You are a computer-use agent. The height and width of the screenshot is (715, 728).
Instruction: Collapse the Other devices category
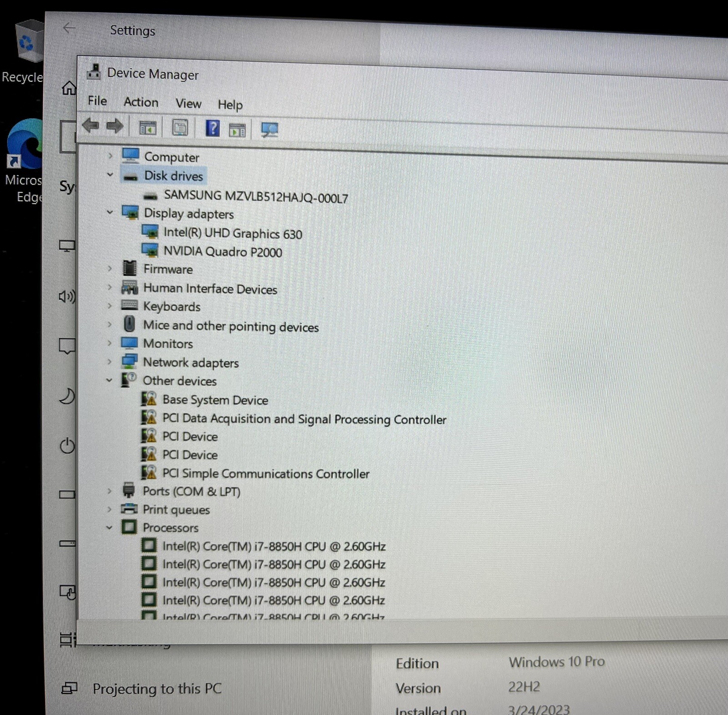109,380
